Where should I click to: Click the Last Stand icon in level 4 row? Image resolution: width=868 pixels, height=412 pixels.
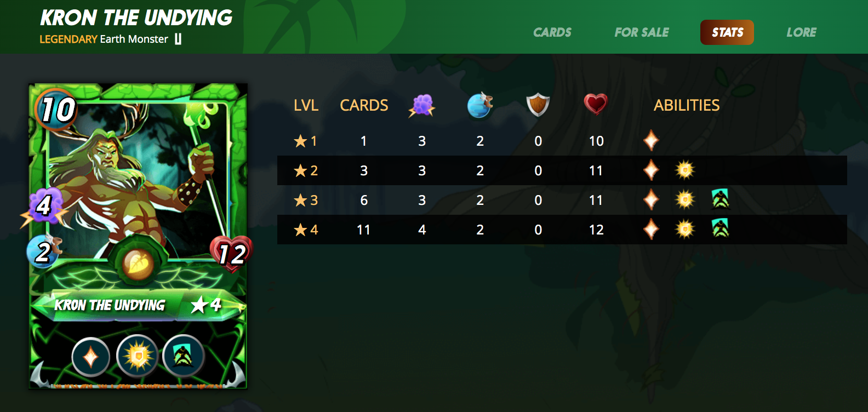coord(721,229)
